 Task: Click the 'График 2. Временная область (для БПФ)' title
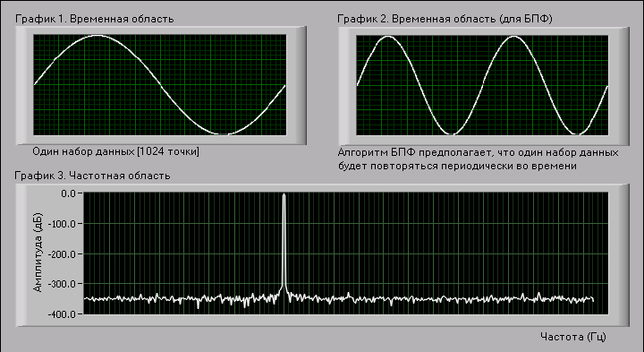point(445,19)
